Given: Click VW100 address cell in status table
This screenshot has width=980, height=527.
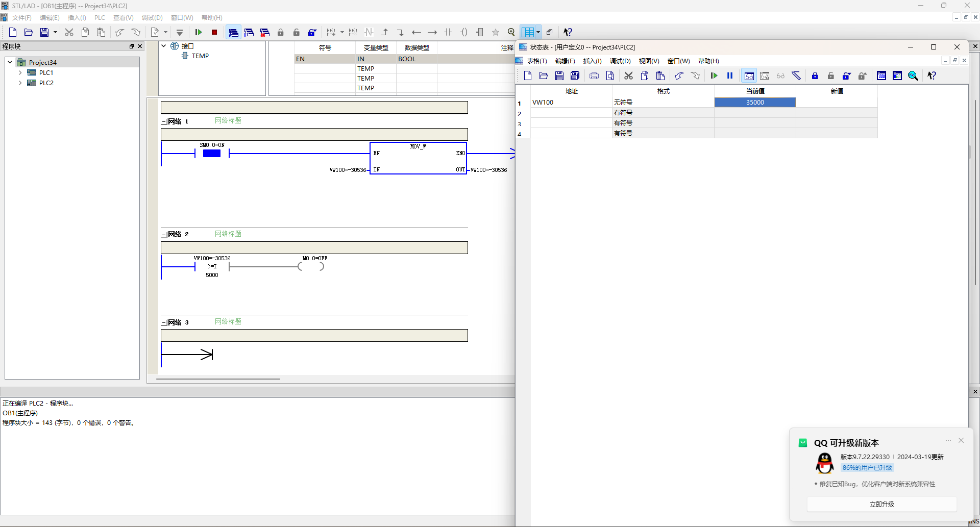Looking at the screenshot, I should coord(571,103).
